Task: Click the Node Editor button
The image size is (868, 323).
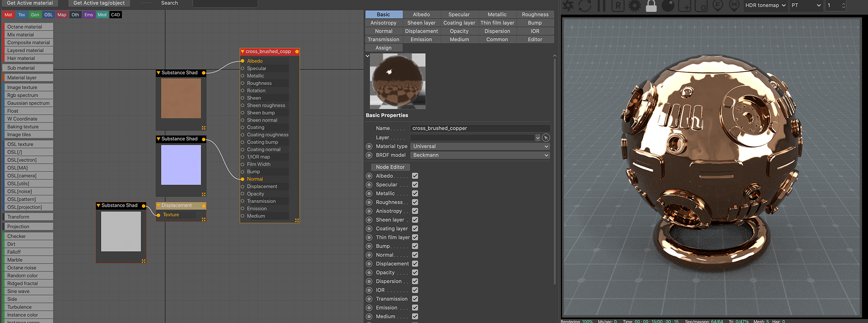Action: [390, 167]
